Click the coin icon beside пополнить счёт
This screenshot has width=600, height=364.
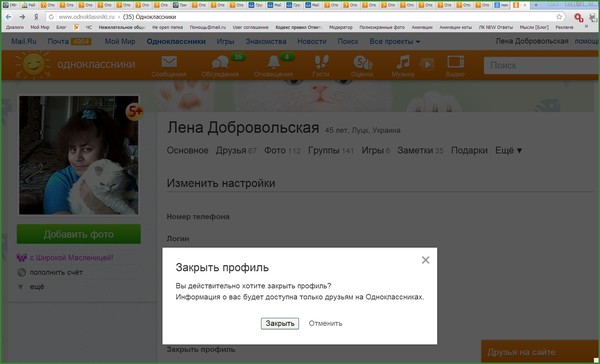21,273
